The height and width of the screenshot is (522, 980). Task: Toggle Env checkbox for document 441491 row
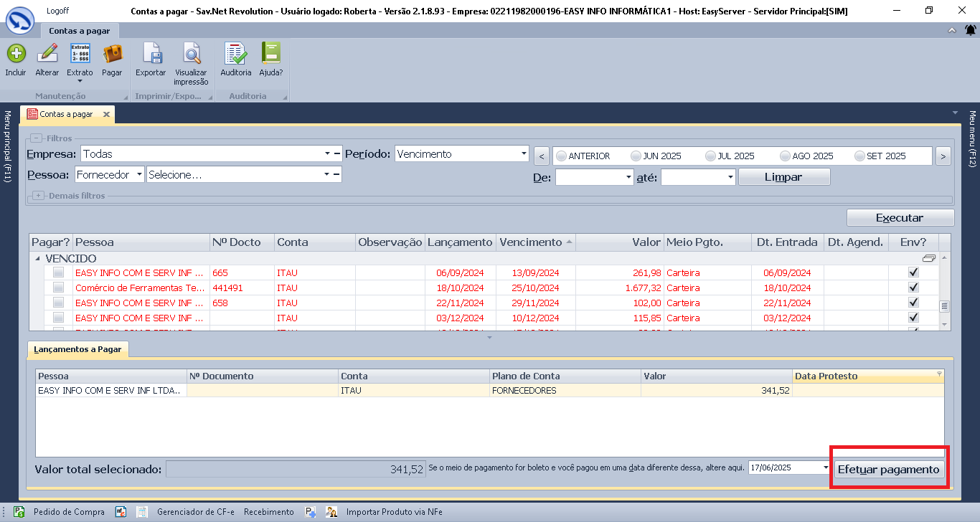pyautogui.click(x=913, y=288)
